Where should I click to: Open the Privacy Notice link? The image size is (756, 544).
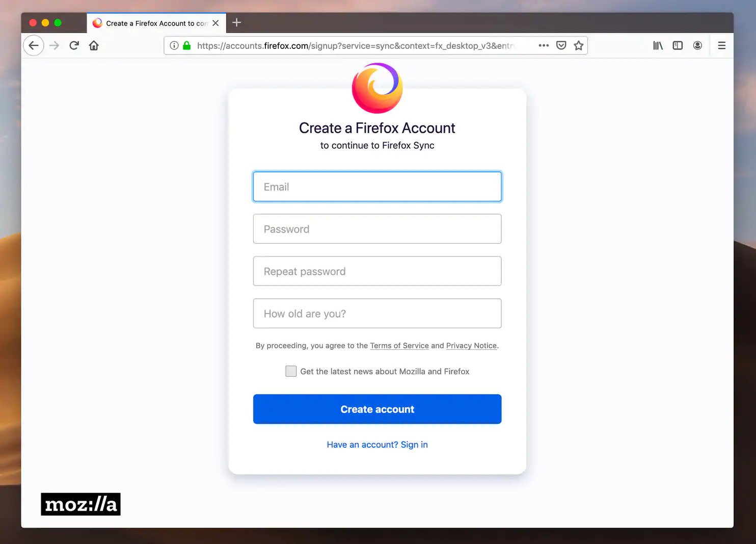coord(471,346)
